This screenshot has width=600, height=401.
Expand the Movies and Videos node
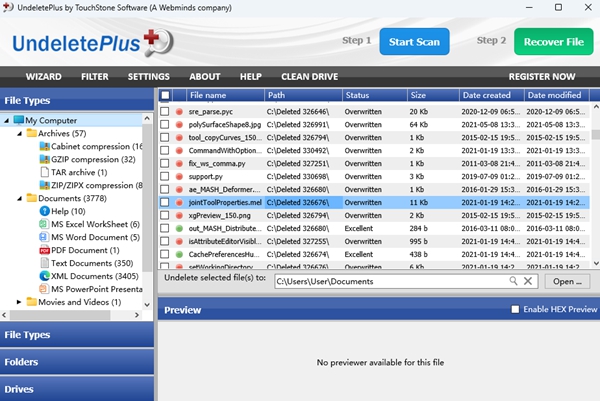[18, 301]
